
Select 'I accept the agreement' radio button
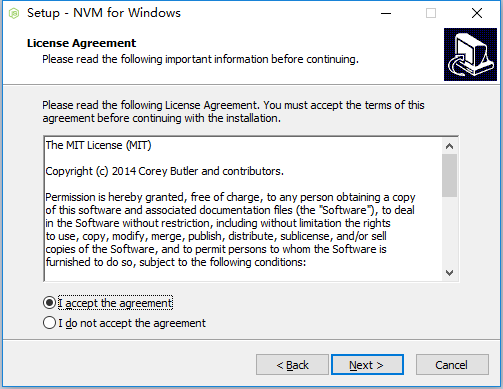pos(49,303)
